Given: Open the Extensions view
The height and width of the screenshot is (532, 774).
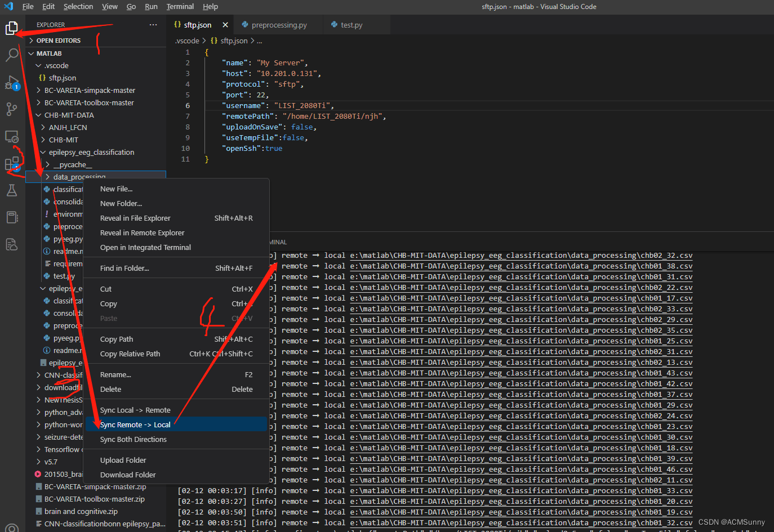Looking at the screenshot, I should (12, 164).
